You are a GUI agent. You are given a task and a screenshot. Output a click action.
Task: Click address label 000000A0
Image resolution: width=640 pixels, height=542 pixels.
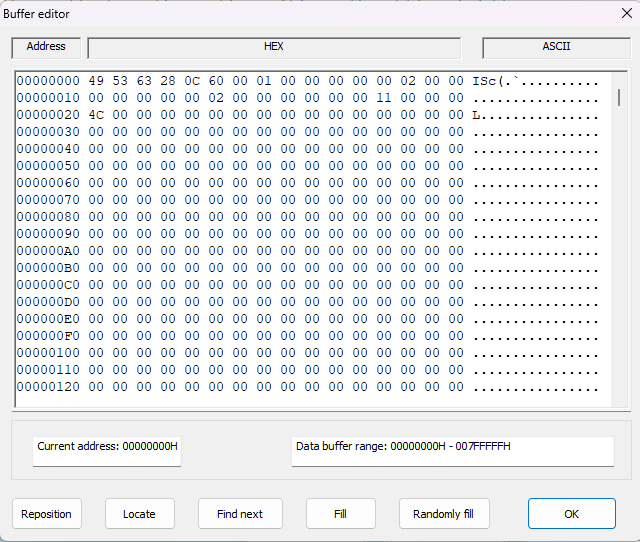pyautogui.click(x=48, y=251)
